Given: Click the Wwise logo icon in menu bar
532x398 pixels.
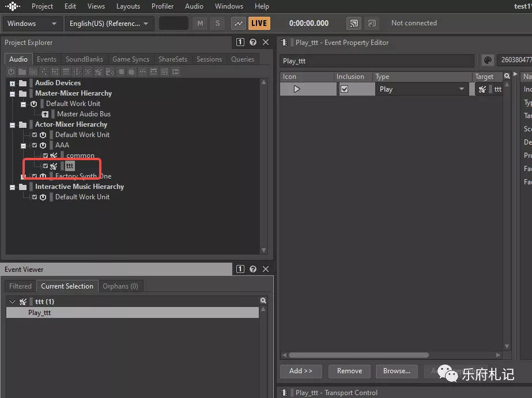Looking at the screenshot, I should pos(13,6).
